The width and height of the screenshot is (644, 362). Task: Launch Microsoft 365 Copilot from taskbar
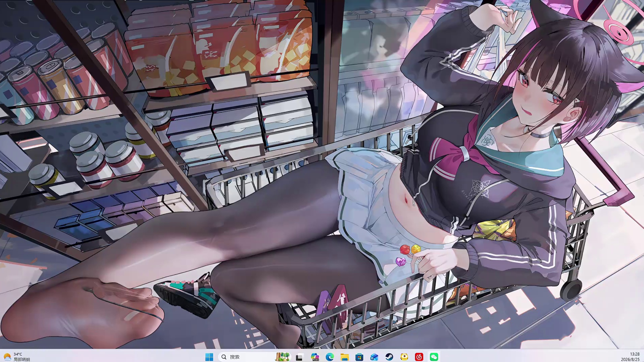[x=315, y=357]
